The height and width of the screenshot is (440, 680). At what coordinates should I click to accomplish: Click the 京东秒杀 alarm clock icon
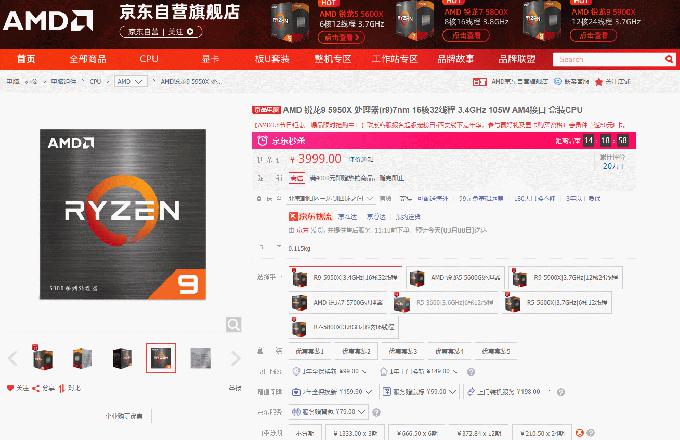pyautogui.click(x=262, y=140)
